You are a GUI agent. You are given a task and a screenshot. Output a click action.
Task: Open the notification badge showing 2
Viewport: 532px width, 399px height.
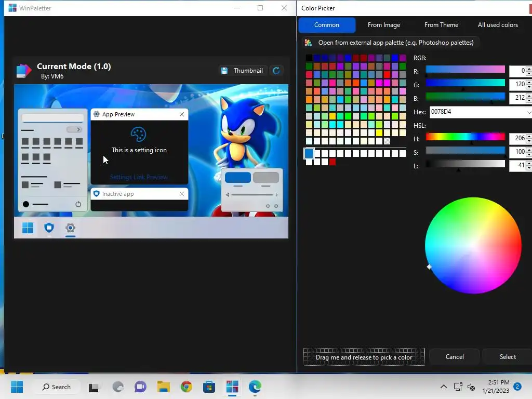[517, 387]
